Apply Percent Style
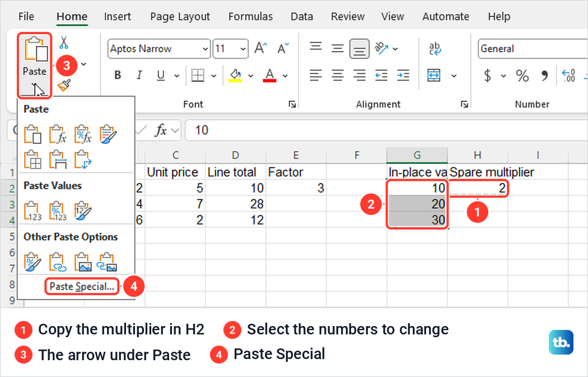 click(x=522, y=76)
